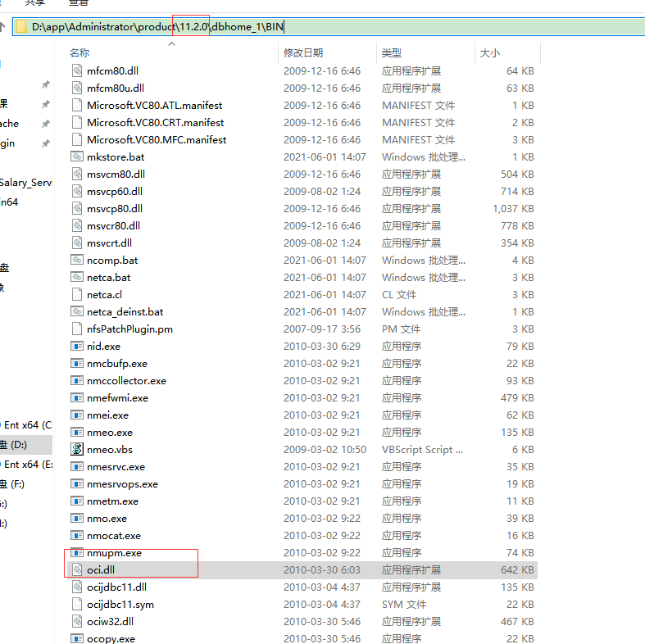Click the mfcm80u.dll file icon

coord(77,88)
